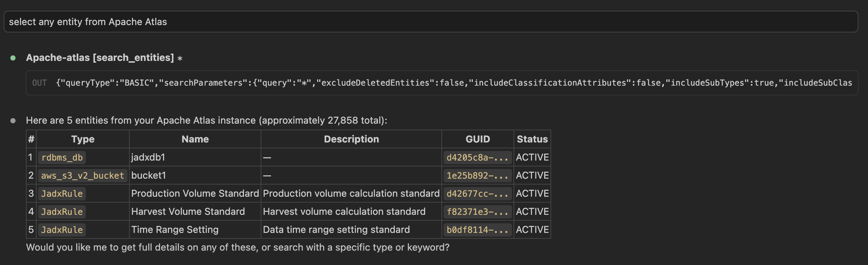Click the Name column header
The width and height of the screenshot is (868, 265).
(x=195, y=139)
